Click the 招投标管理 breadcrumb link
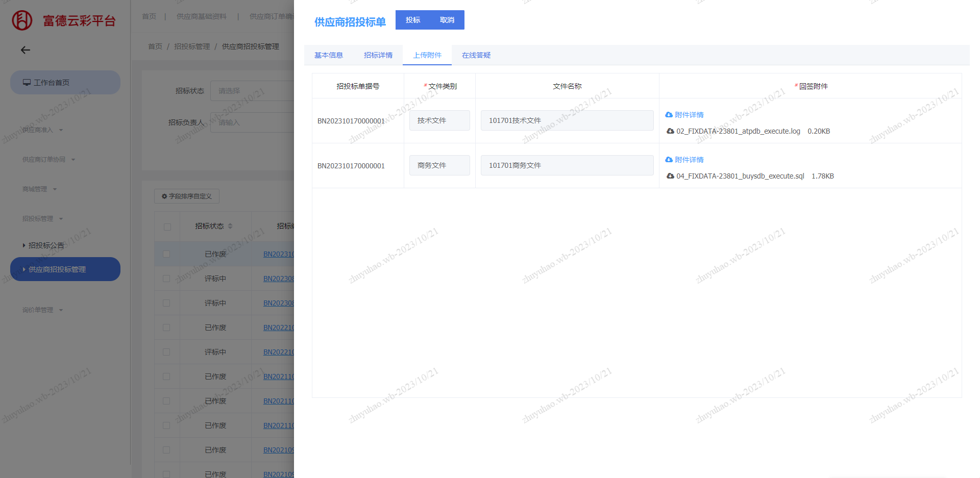980x478 pixels. 192,46
